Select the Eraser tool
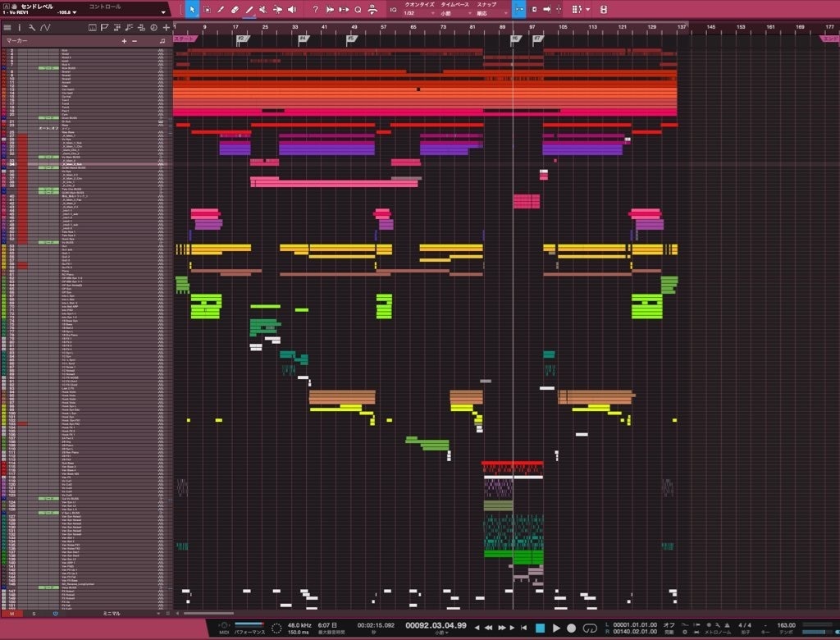This screenshot has height=640, width=840. tap(235, 9)
